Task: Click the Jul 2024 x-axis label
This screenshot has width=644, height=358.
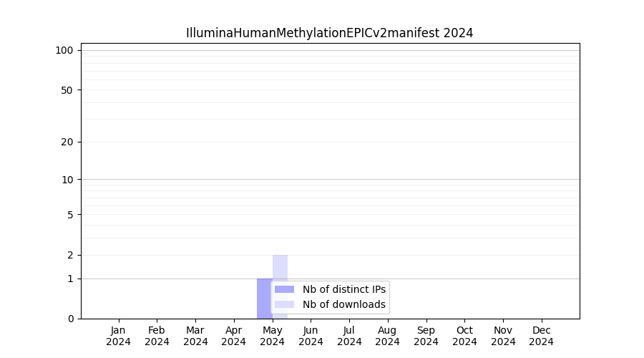Action: click(349, 336)
